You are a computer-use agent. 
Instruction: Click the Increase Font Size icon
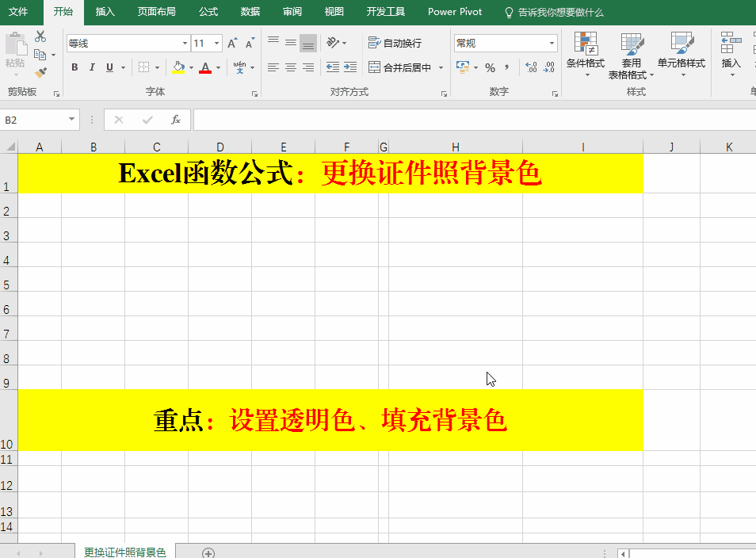click(232, 44)
